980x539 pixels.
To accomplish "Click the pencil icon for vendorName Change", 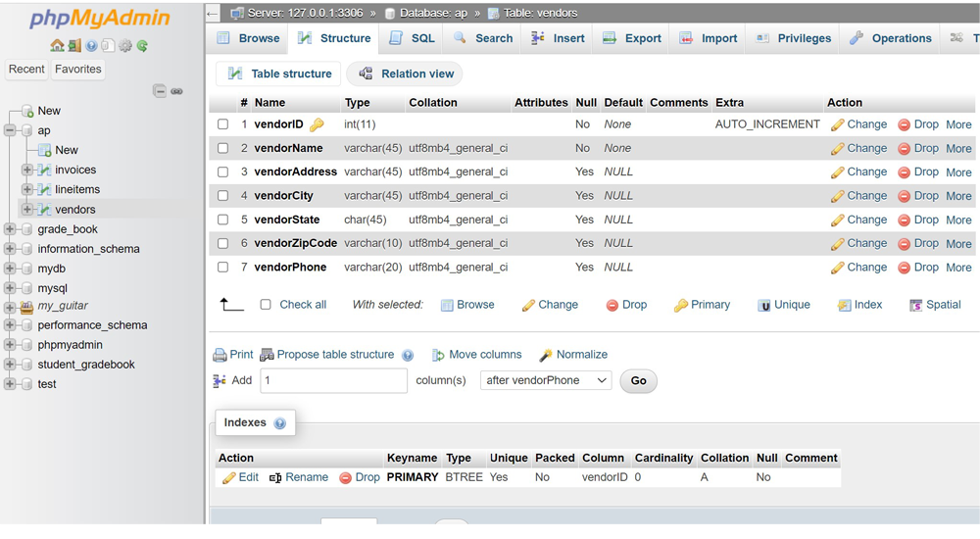I will click(838, 149).
